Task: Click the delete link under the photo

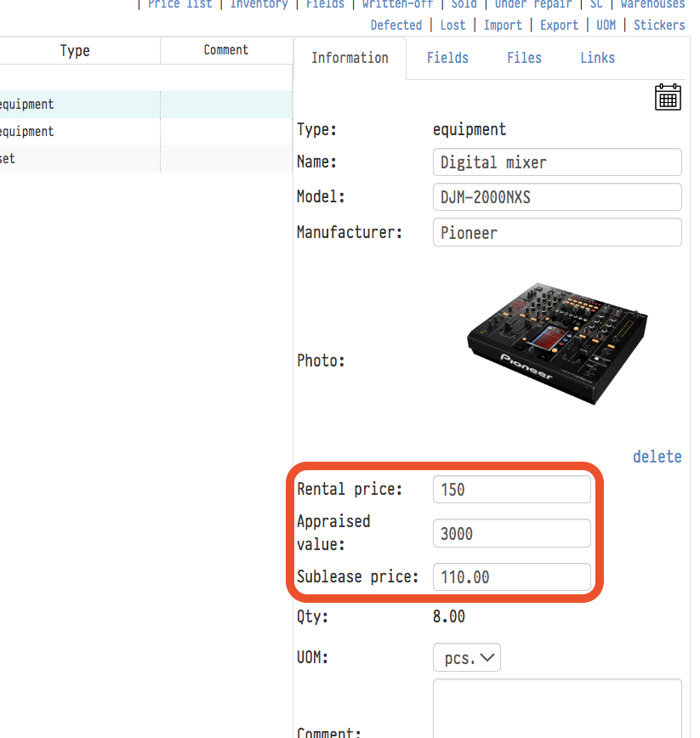Action: point(657,457)
